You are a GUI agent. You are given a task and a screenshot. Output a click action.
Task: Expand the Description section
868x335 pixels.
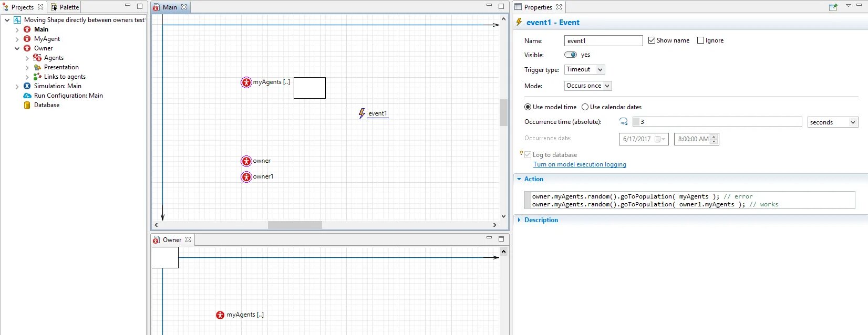[519, 220]
